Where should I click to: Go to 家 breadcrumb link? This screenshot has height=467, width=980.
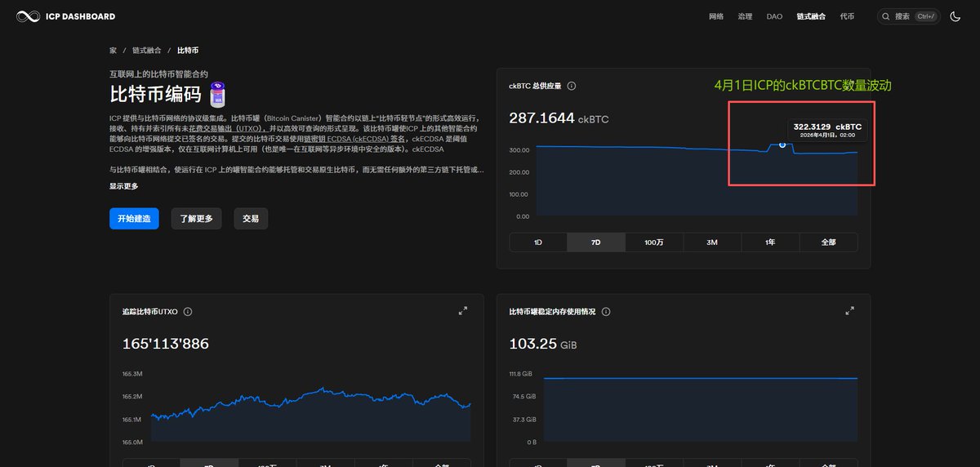[114, 51]
